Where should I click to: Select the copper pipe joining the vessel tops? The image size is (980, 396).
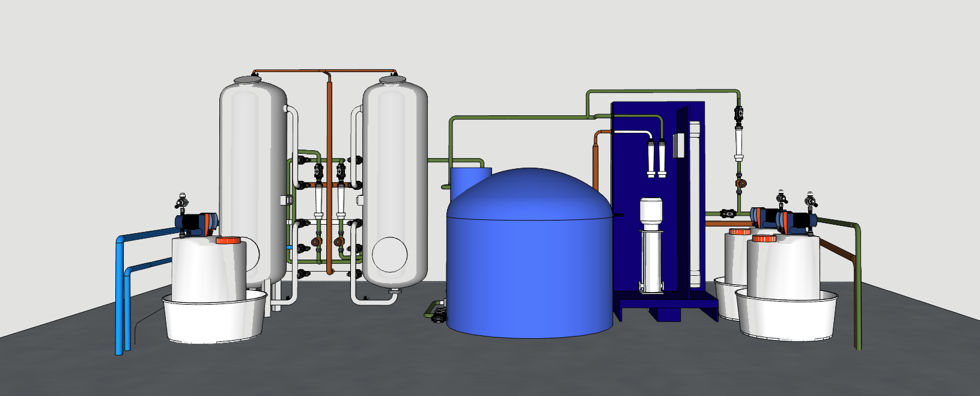324,72
